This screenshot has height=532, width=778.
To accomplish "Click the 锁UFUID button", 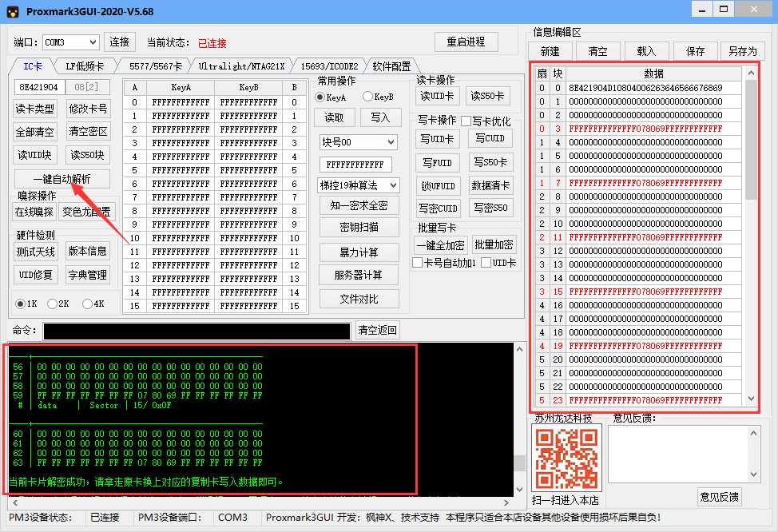I will click(x=438, y=186).
